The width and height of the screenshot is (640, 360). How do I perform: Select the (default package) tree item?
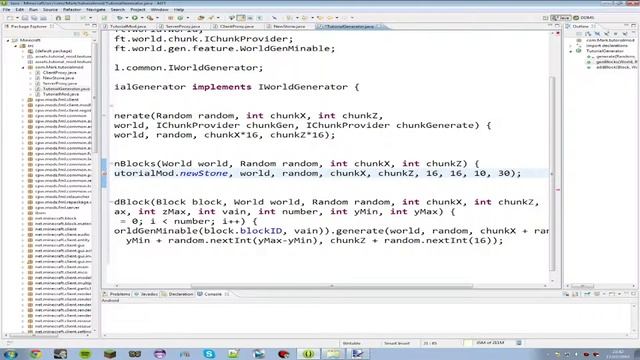click(53, 51)
